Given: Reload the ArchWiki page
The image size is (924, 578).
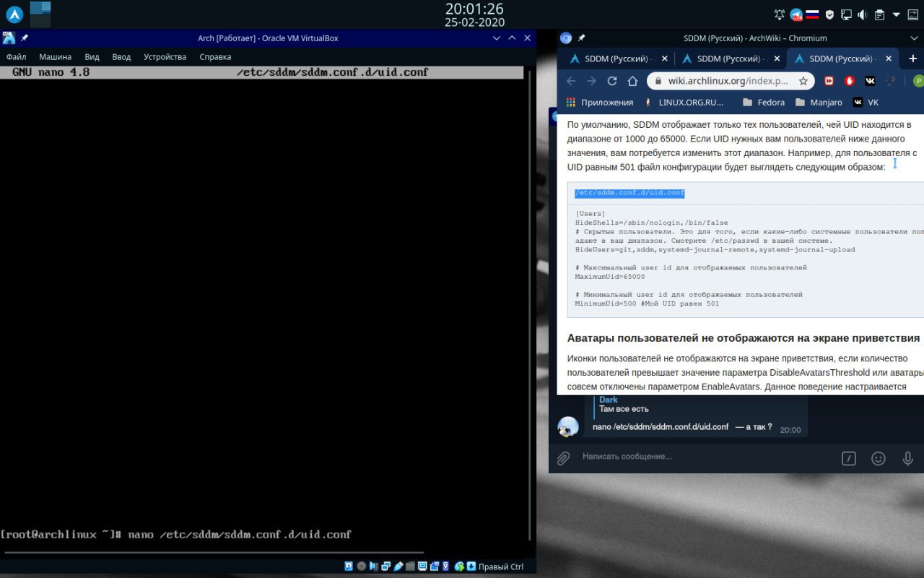Looking at the screenshot, I should (612, 81).
